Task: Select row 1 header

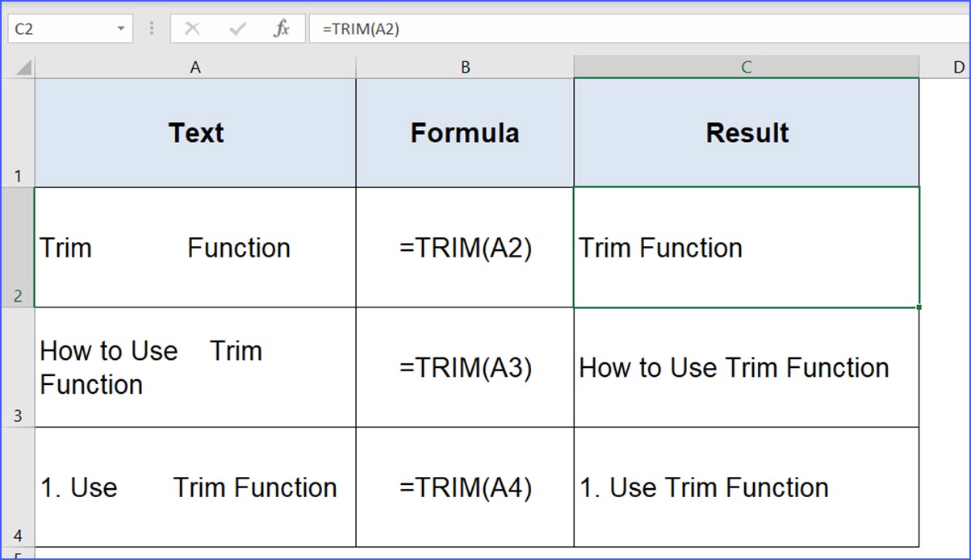Action: click(x=18, y=132)
